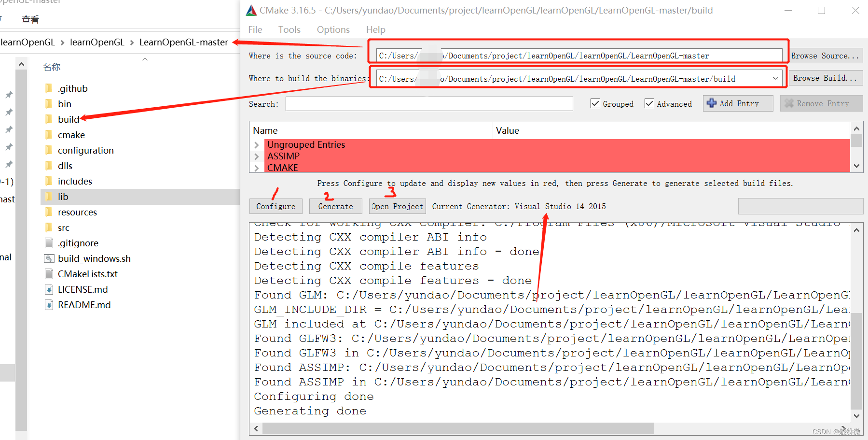
Task: Open the Tools menu in CMake
Action: coord(289,29)
